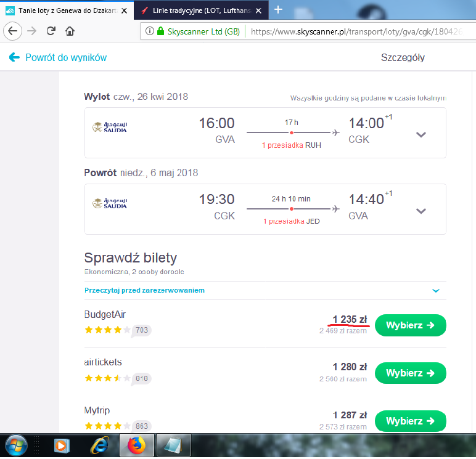The image size is (476, 459).
Task: Expand 'Przeczytaj przed zarezerwowaniem' section
Action: tap(265, 290)
